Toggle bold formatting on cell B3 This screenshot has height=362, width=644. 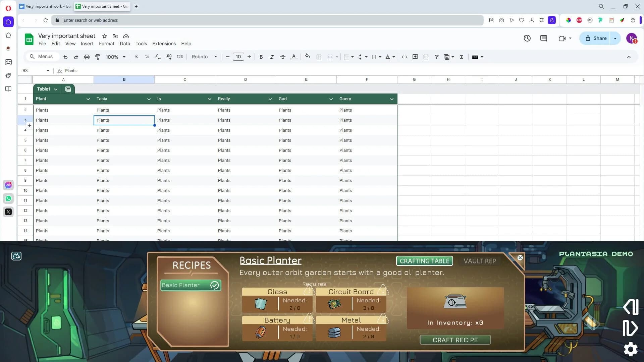(x=261, y=57)
